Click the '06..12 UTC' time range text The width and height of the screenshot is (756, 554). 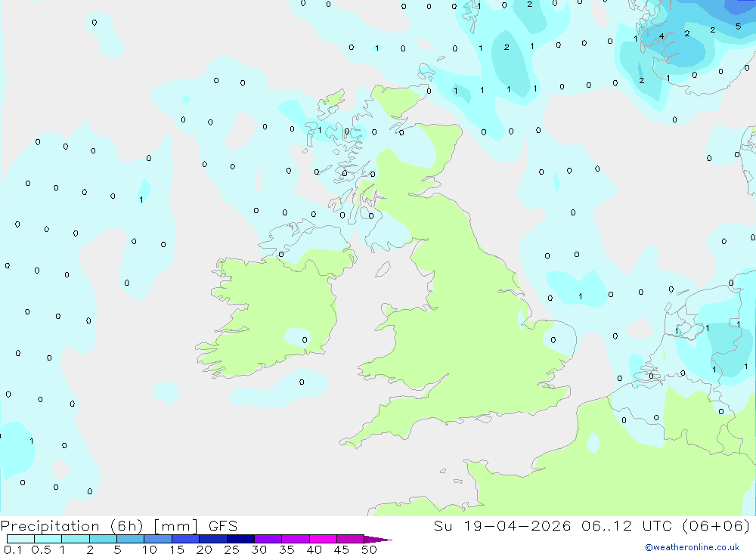(x=627, y=525)
